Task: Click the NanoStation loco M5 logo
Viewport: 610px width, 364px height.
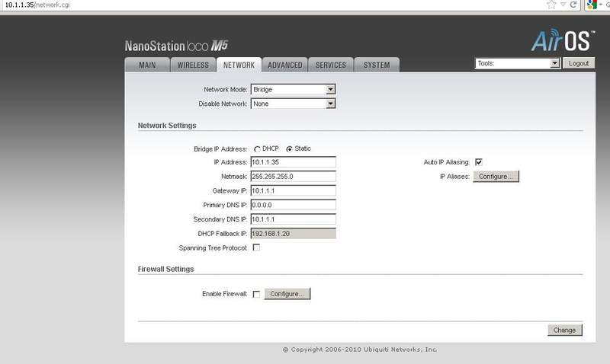Action: (x=176, y=46)
